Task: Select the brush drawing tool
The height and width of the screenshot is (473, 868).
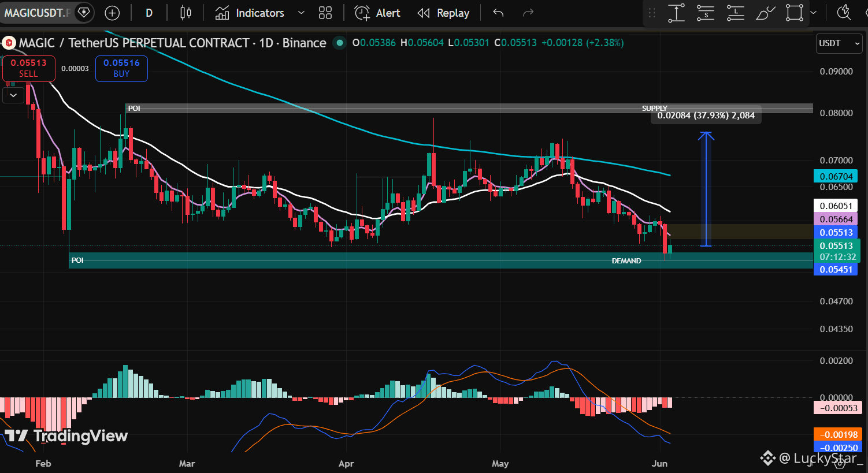Action: pos(765,13)
